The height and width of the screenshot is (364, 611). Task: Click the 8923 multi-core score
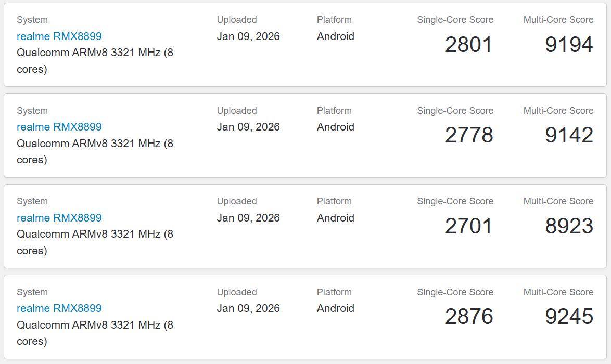click(569, 226)
